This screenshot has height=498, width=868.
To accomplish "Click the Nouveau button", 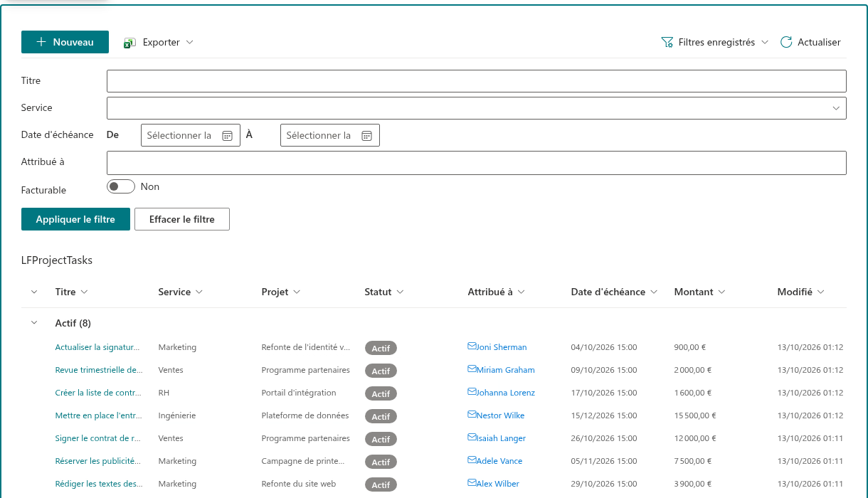I will pyautogui.click(x=65, y=42).
